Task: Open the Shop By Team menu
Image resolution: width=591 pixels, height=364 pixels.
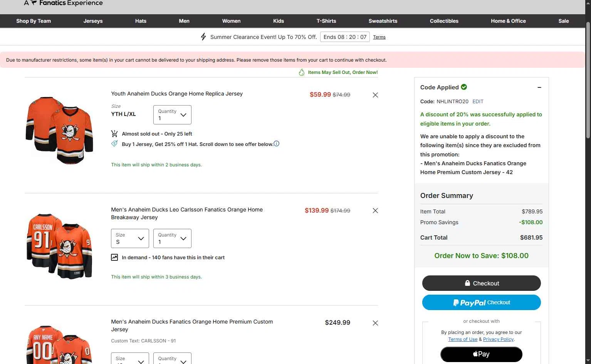Action: [34, 21]
